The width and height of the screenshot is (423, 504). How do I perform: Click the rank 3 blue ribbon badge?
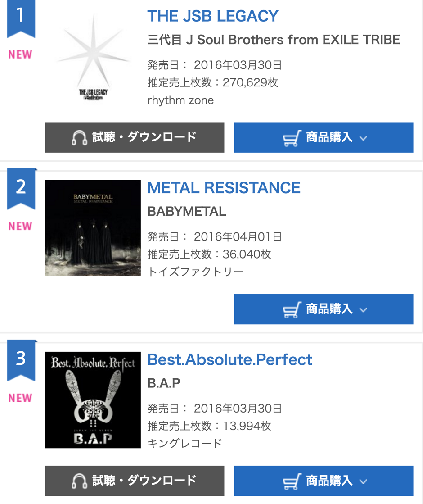21,359
